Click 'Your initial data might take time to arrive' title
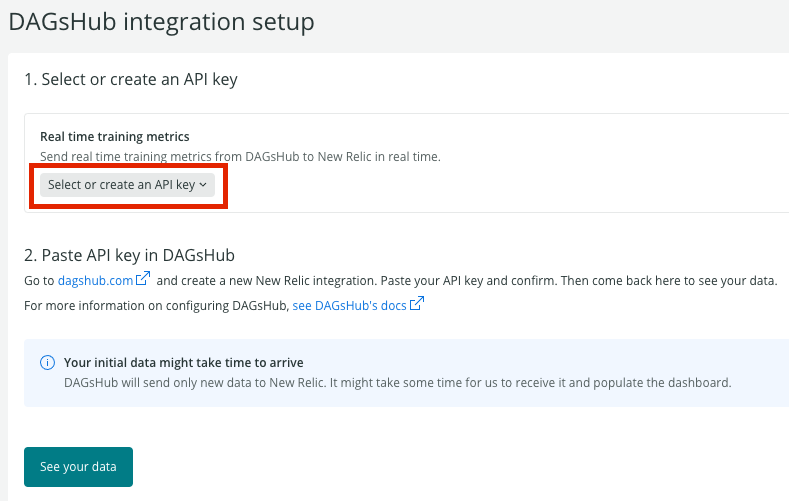This screenshot has width=789, height=501. (x=183, y=362)
